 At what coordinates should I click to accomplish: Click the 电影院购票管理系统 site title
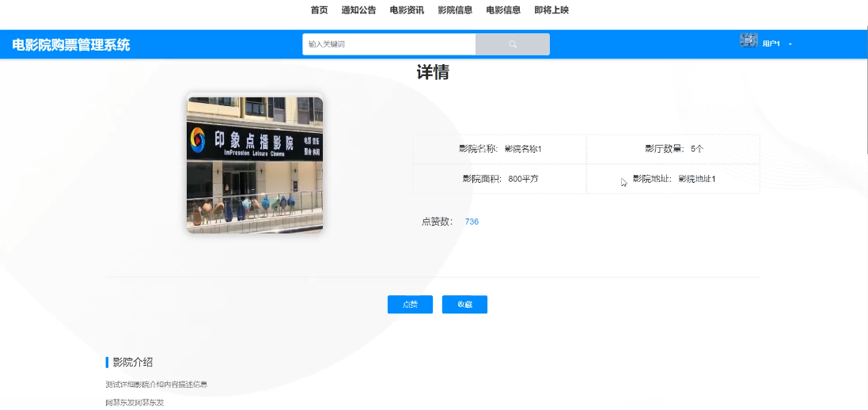[x=71, y=45]
